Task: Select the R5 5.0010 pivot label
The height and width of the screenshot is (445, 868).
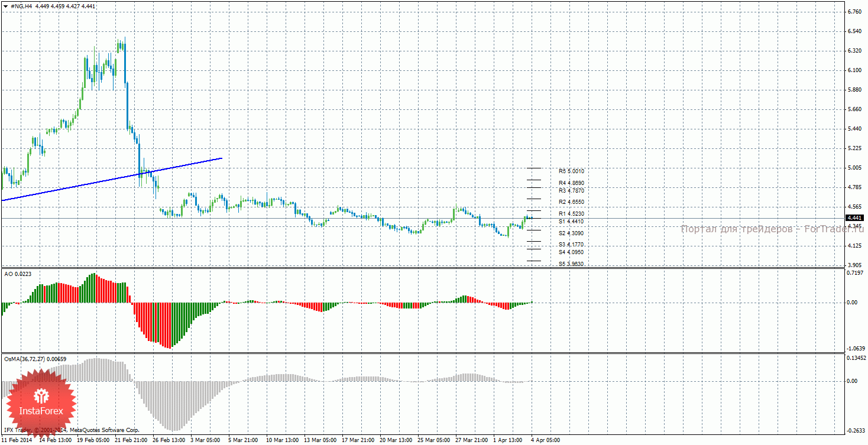Action: (x=571, y=171)
